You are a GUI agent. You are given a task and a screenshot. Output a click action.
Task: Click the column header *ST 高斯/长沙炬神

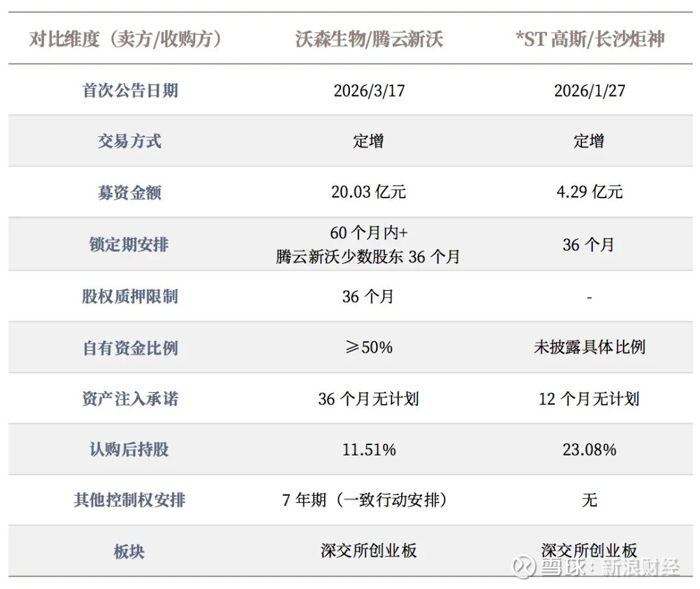click(x=590, y=40)
